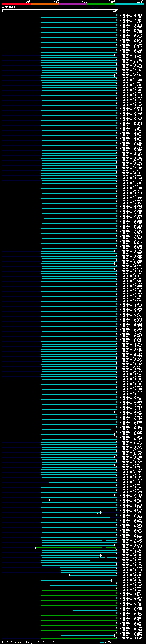Viewport: 146px width, 644px height.
Task: Click the UniRef100_Q5K959 label
Action: [x=131, y=316]
